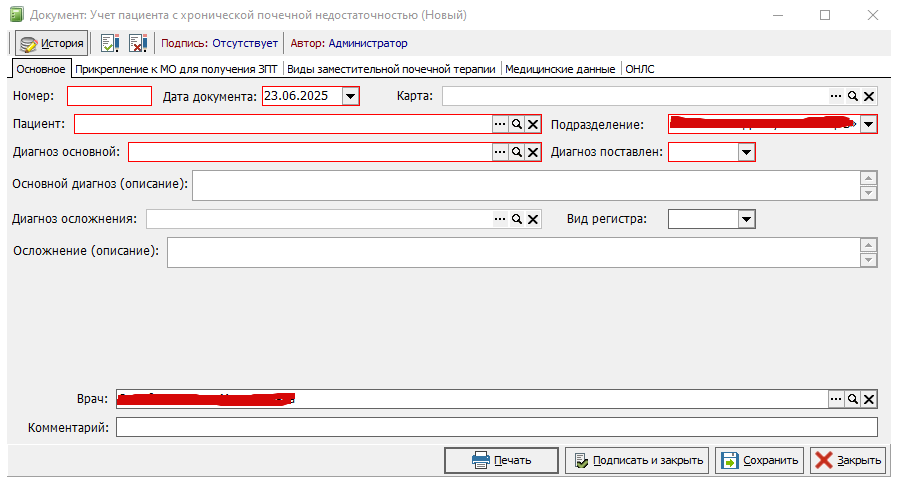This screenshot has width=898, height=484.
Task: Clear the Пациент field with X icon
Action: 533,124
